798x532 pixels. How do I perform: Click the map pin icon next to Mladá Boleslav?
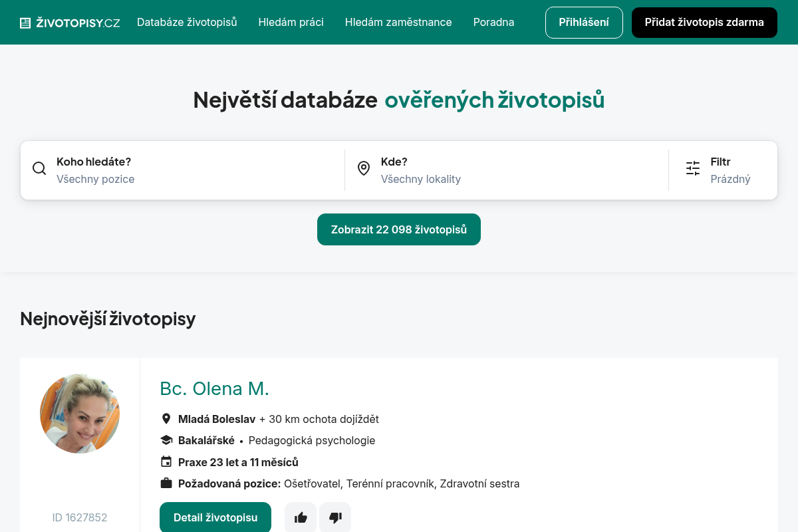pos(166,419)
